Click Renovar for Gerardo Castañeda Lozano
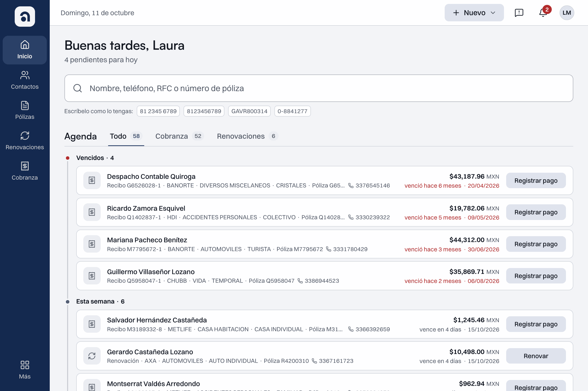 pos(536,356)
